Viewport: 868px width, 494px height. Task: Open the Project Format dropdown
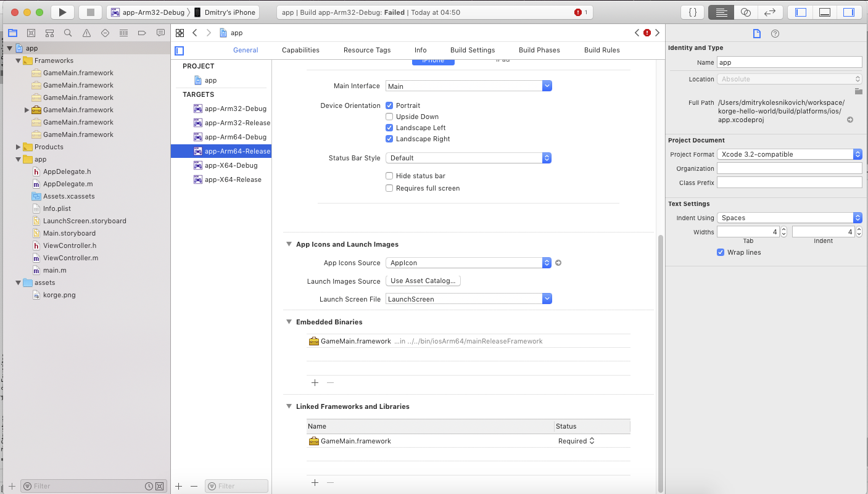point(790,154)
